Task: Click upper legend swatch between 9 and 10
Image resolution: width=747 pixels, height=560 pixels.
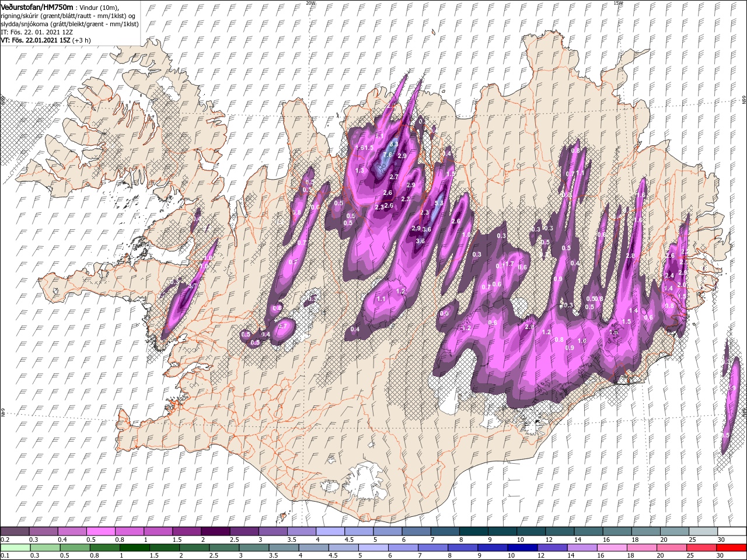Action: tap(501, 531)
